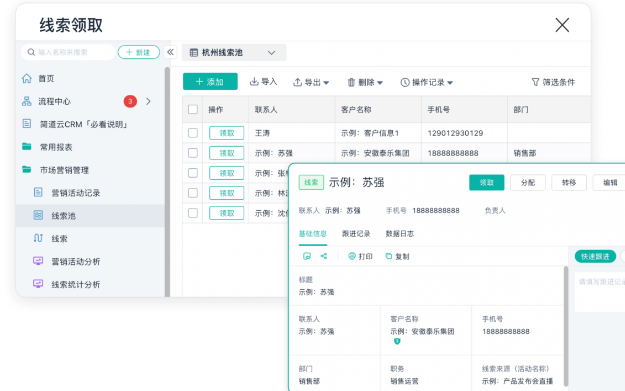Check the fourth row's checkbox
This screenshot has width=625, height=391.
click(193, 193)
